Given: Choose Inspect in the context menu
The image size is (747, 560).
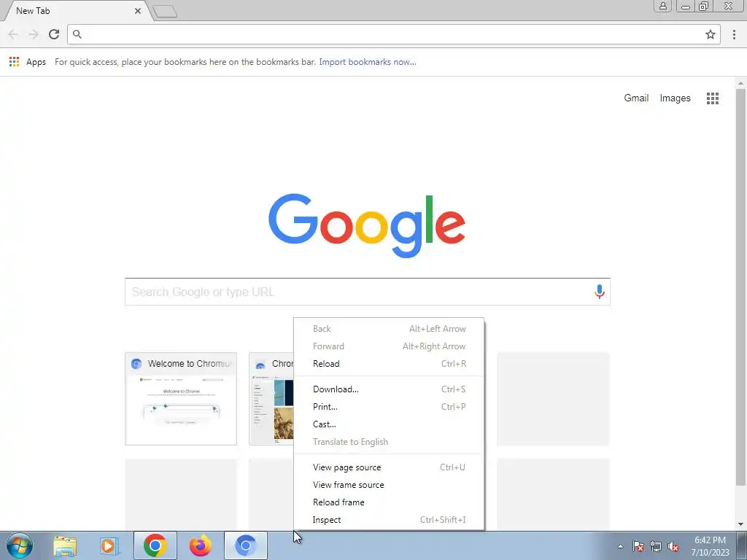Looking at the screenshot, I should pyautogui.click(x=389, y=519).
